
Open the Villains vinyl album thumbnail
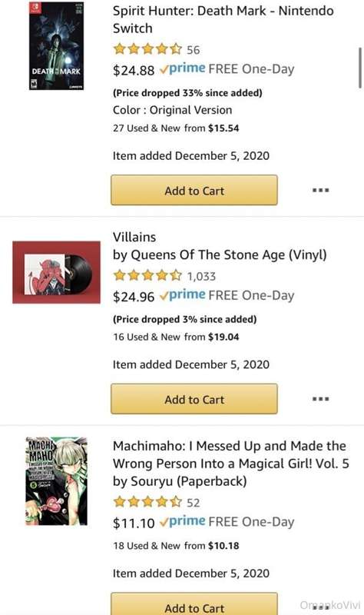56,272
